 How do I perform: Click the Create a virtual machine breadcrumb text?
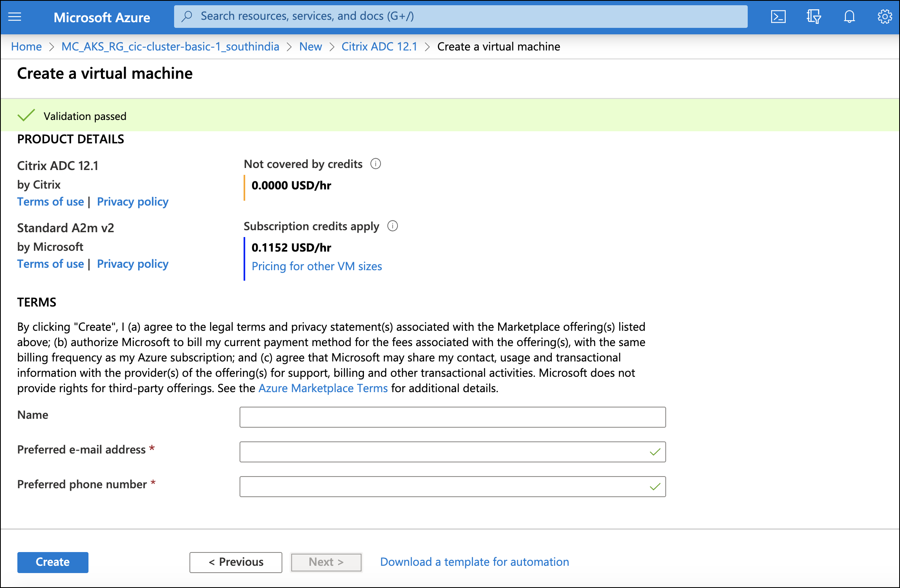tap(498, 46)
